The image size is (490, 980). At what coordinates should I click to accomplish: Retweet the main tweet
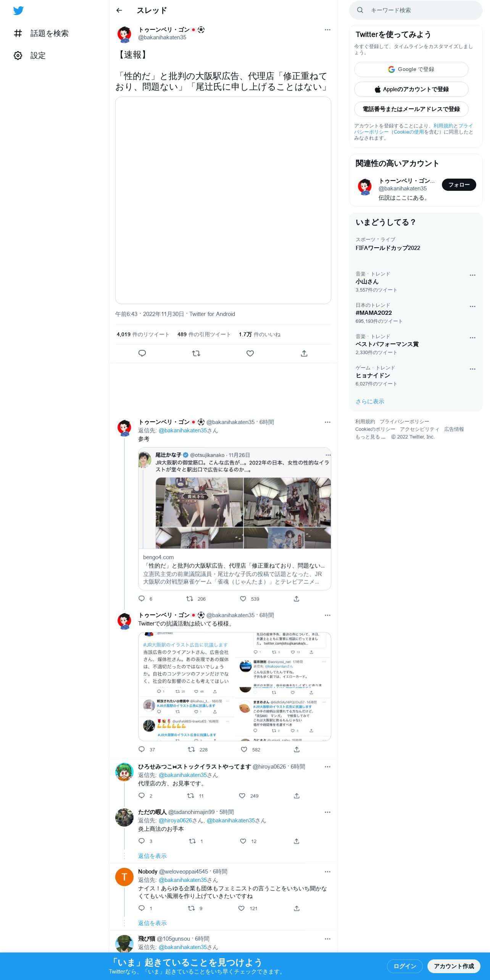(x=196, y=353)
